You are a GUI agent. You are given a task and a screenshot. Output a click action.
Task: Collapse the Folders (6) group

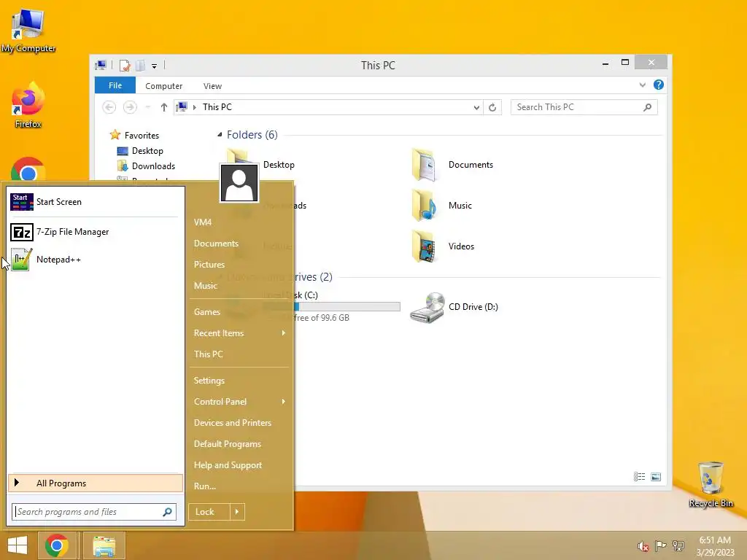(220, 135)
